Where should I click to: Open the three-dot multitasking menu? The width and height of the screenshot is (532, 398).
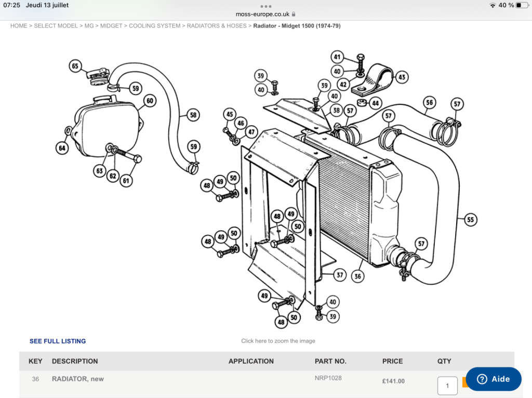pos(265,6)
